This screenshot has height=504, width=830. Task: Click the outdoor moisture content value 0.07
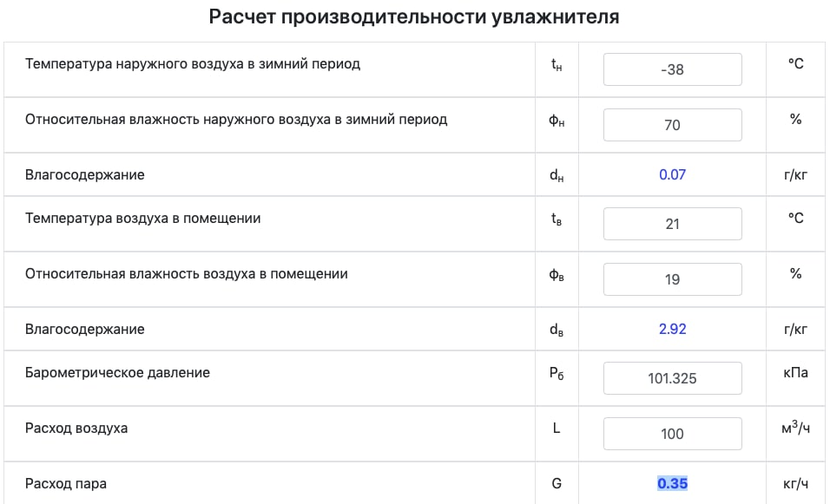672,174
